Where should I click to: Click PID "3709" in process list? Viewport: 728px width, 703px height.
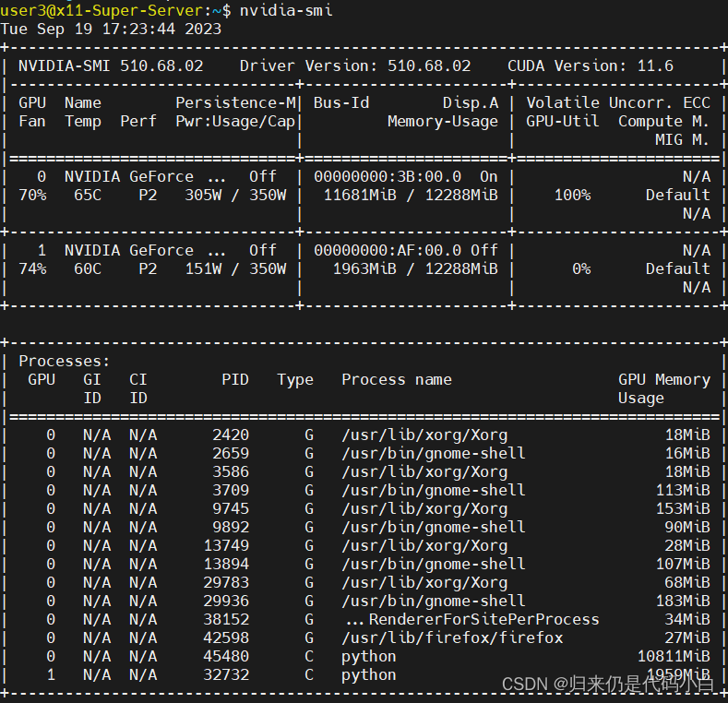coord(231,490)
